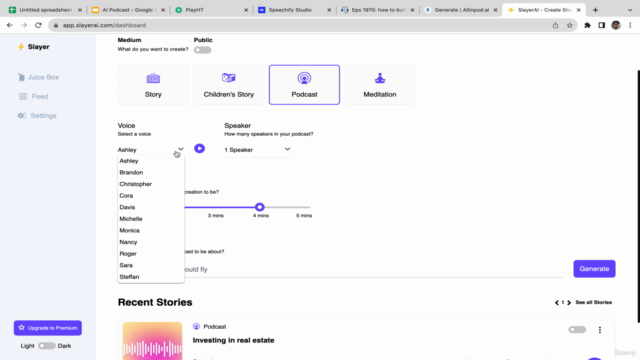This screenshot has width=640, height=360.
Task: Choose Davis from the voice list
Action: (151, 207)
